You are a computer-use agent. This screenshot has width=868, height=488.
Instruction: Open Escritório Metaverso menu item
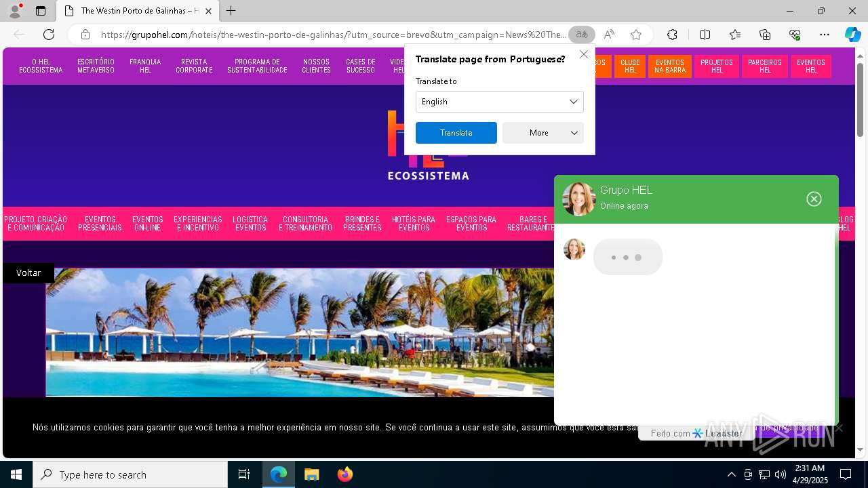(x=96, y=66)
